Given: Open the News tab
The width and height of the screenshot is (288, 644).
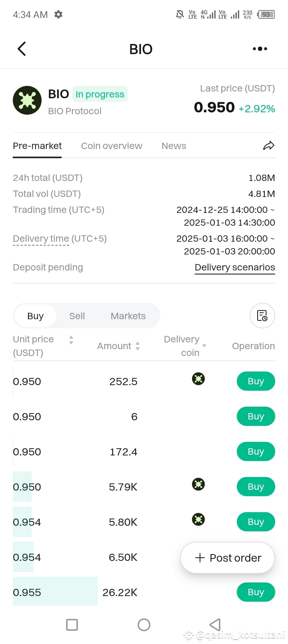Looking at the screenshot, I should pyautogui.click(x=174, y=146).
